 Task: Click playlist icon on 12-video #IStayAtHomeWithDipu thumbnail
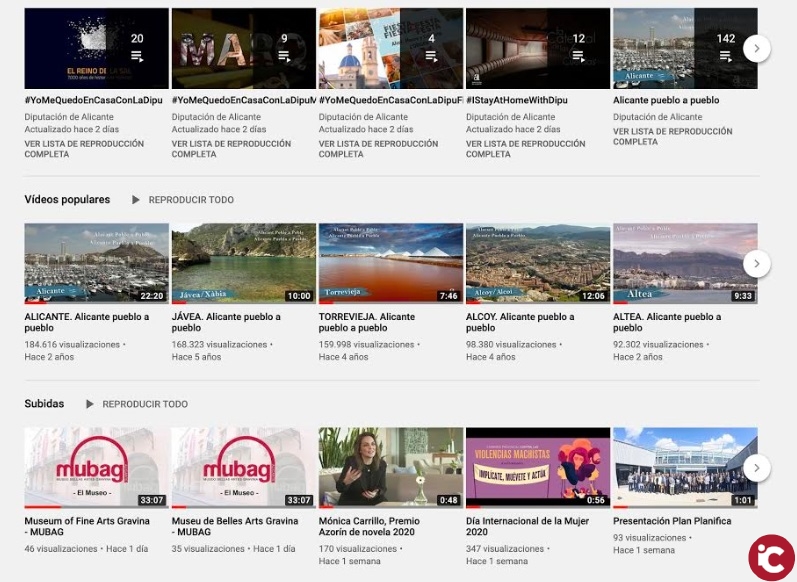pyautogui.click(x=578, y=57)
